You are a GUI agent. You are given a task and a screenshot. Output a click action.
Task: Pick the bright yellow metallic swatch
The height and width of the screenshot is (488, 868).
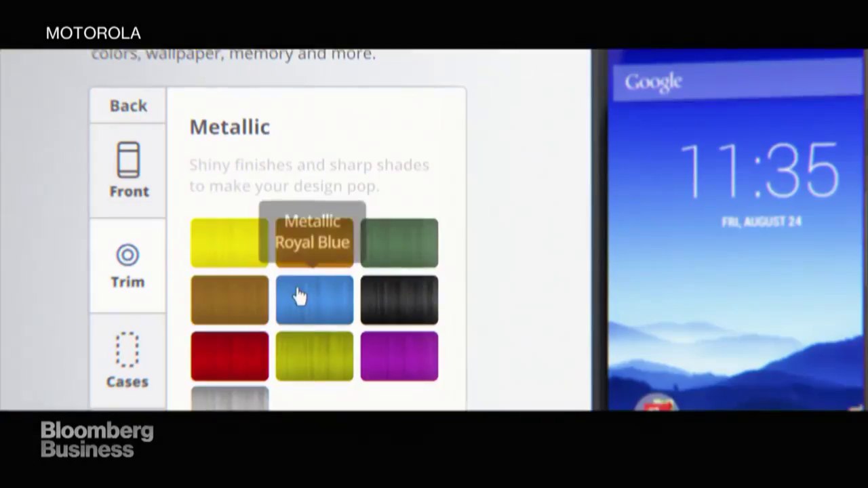[x=229, y=243]
